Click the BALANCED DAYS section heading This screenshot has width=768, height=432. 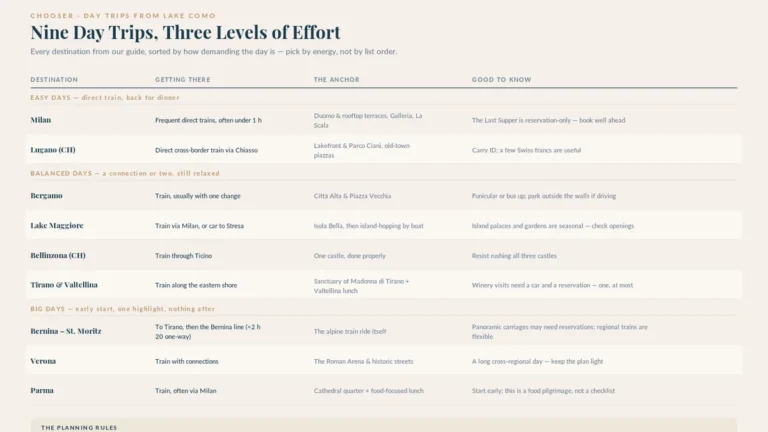[x=125, y=173]
